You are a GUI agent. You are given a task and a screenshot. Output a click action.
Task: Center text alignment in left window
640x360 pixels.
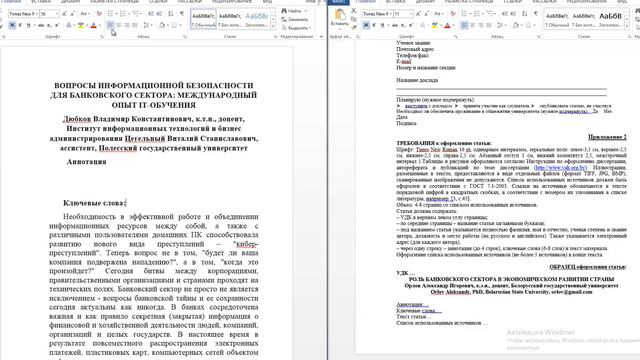coord(119,25)
